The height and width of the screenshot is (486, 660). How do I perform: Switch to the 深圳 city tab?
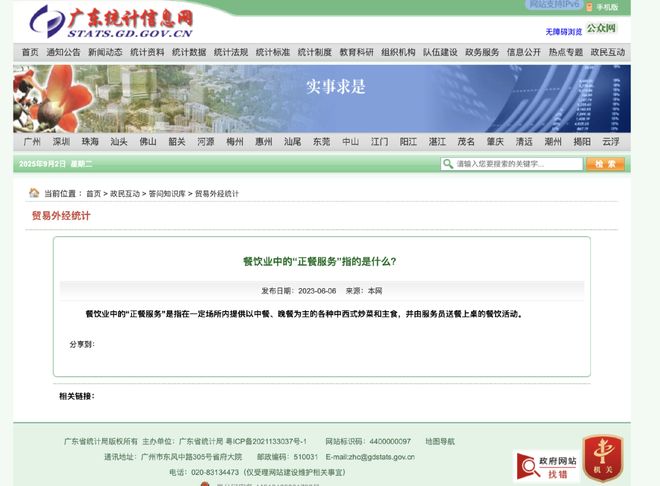click(x=61, y=142)
